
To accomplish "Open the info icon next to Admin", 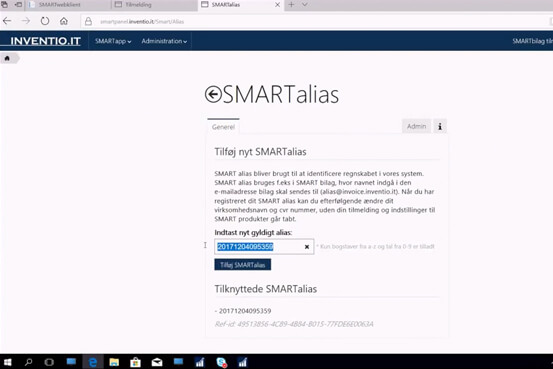I will pos(440,126).
